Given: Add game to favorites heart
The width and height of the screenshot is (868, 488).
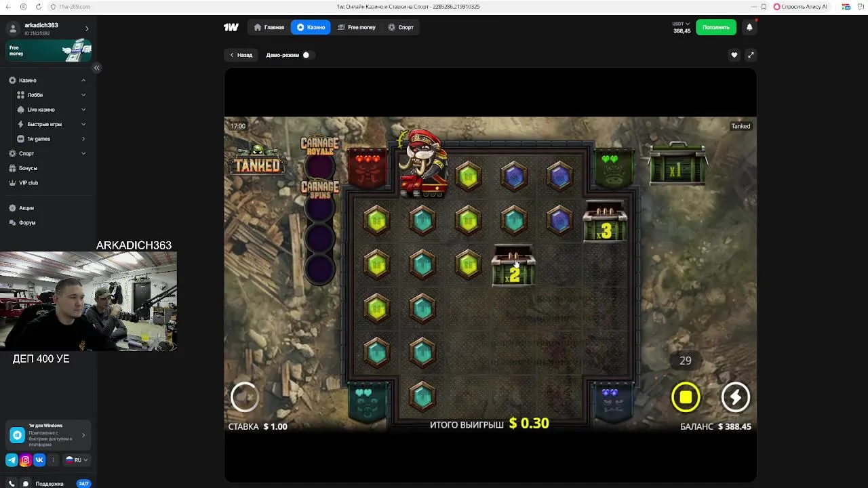Looking at the screenshot, I should point(734,55).
